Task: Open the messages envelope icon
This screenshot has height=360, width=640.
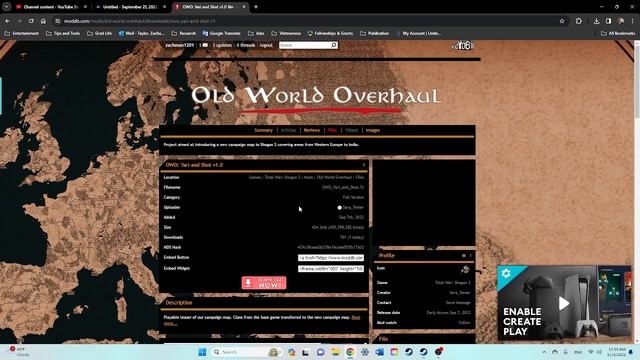Action: click(205, 45)
